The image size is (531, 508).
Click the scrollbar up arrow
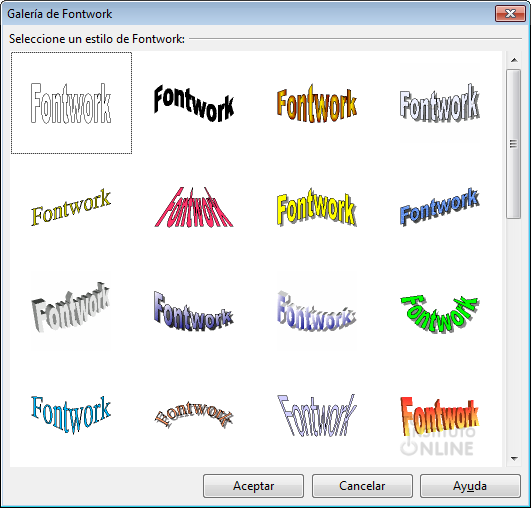pos(514,60)
